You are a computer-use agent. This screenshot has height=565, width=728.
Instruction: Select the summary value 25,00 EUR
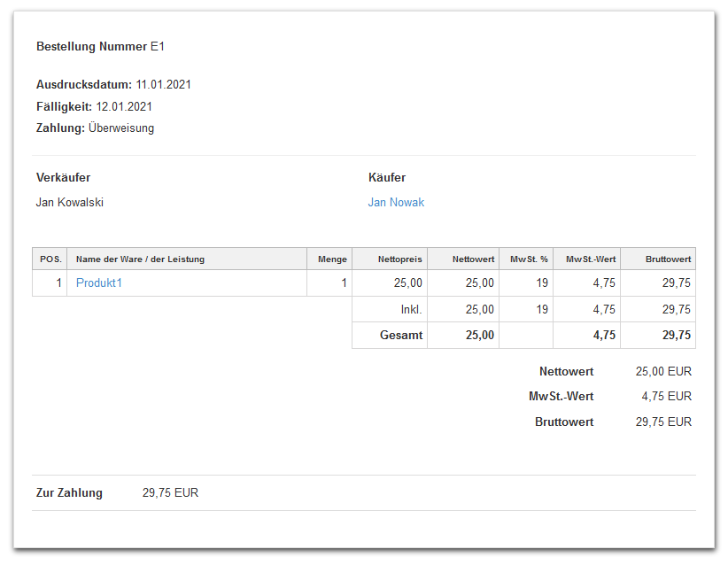pos(663,372)
